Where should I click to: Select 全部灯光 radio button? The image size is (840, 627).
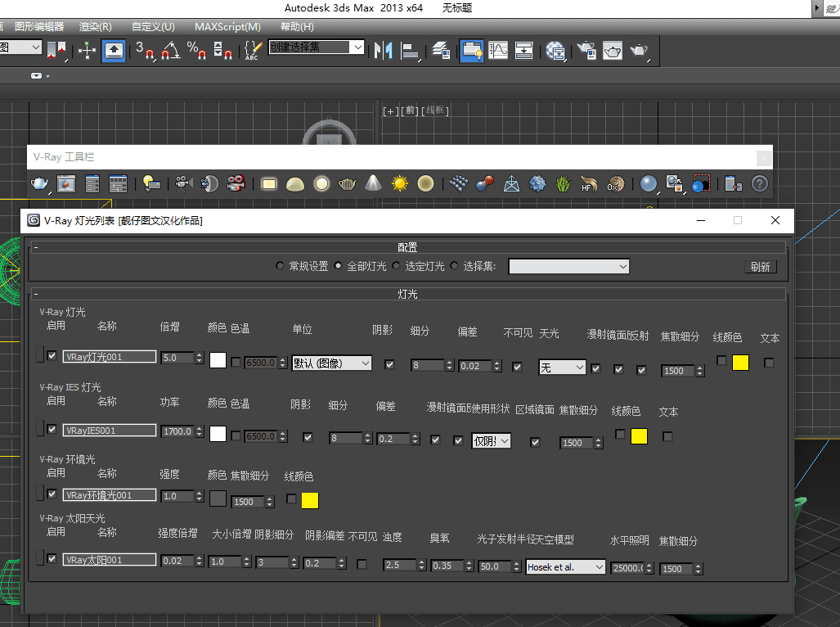pyautogui.click(x=338, y=266)
